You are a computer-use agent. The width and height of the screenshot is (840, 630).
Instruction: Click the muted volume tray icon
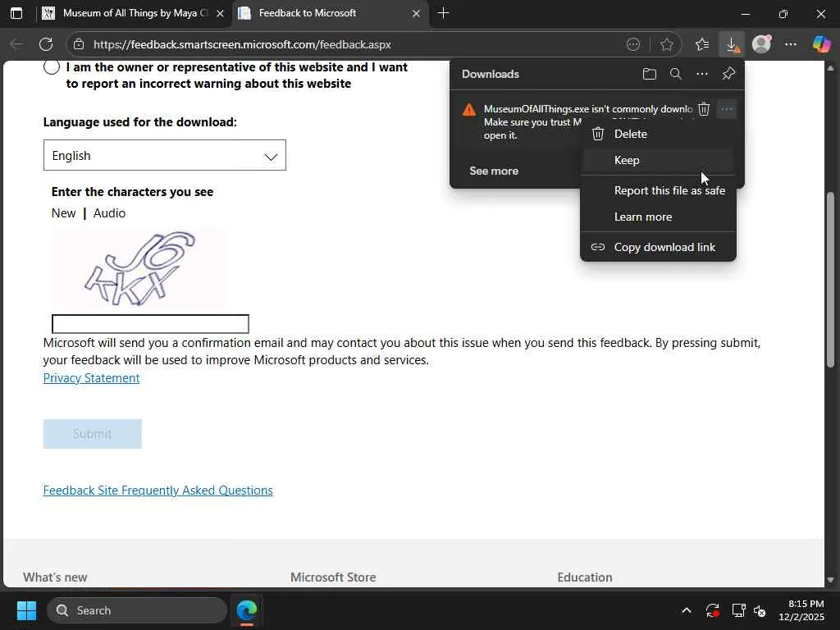point(760,610)
